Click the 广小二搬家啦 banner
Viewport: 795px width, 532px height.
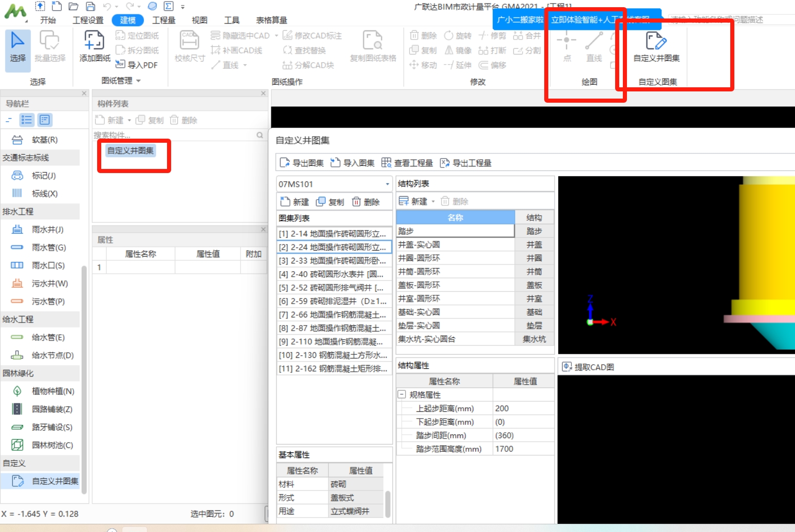tap(520, 20)
